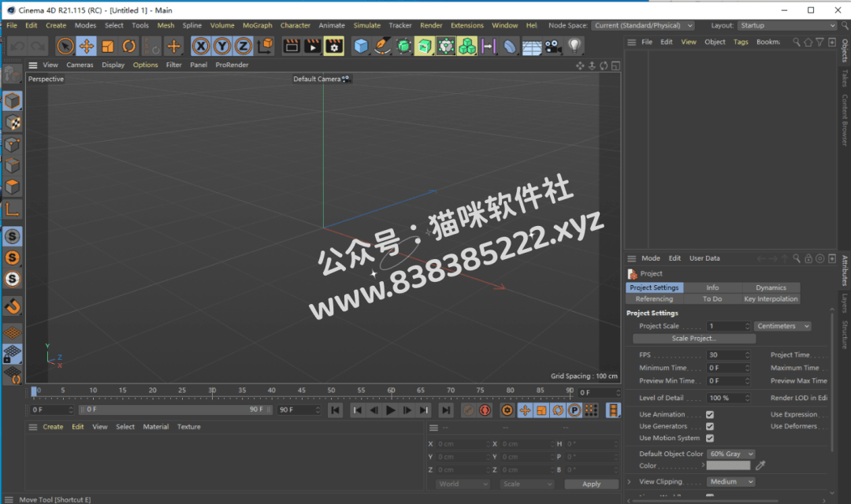
Task: Expand the View Clipping section arrow
Action: pyautogui.click(x=630, y=482)
